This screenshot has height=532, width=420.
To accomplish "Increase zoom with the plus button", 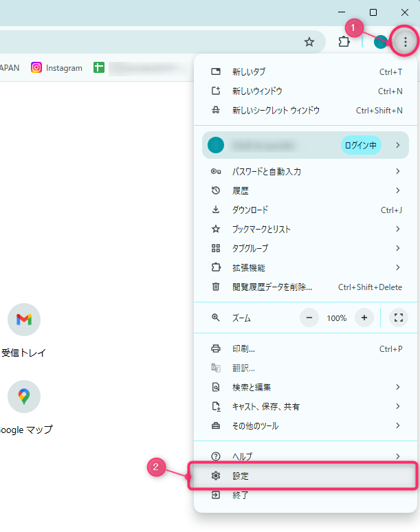I will (x=364, y=318).
